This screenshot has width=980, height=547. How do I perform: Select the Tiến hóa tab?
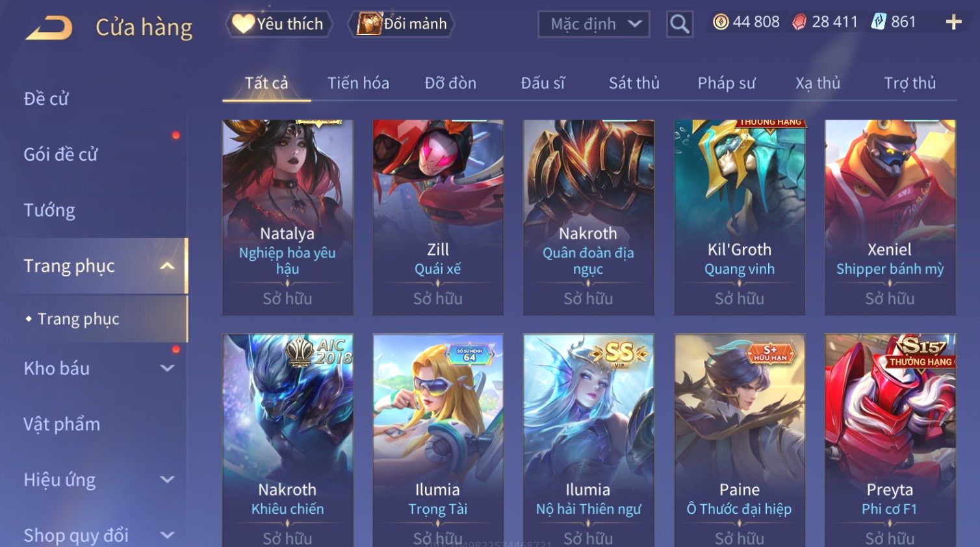pyautogui.click(x=358, y=83)
